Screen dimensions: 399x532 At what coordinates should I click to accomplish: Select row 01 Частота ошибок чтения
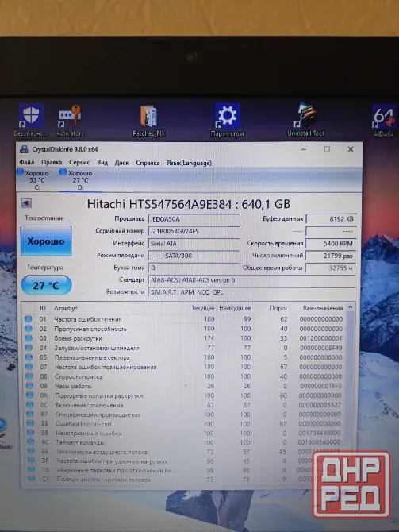tap(184, 319)
